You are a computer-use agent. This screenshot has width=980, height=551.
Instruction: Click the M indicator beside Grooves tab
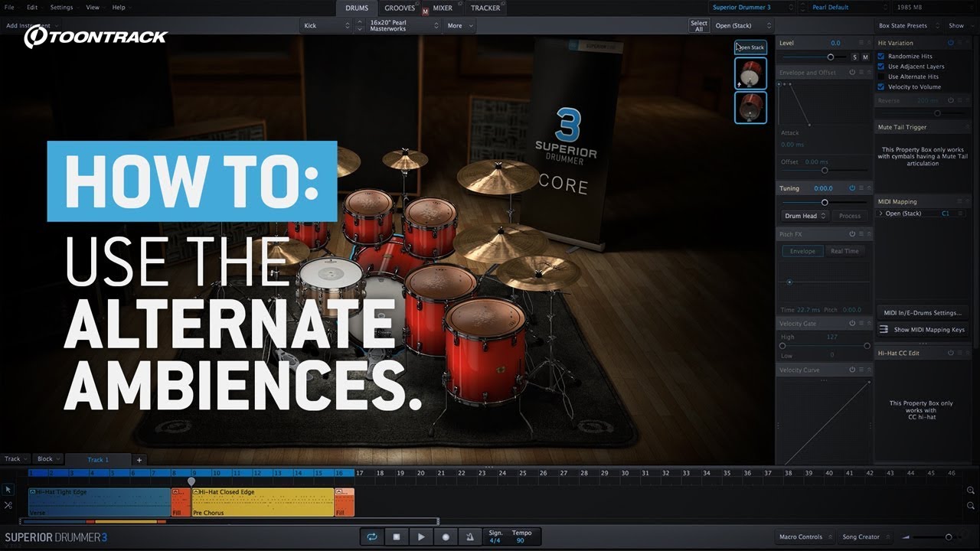pos(425,11)
